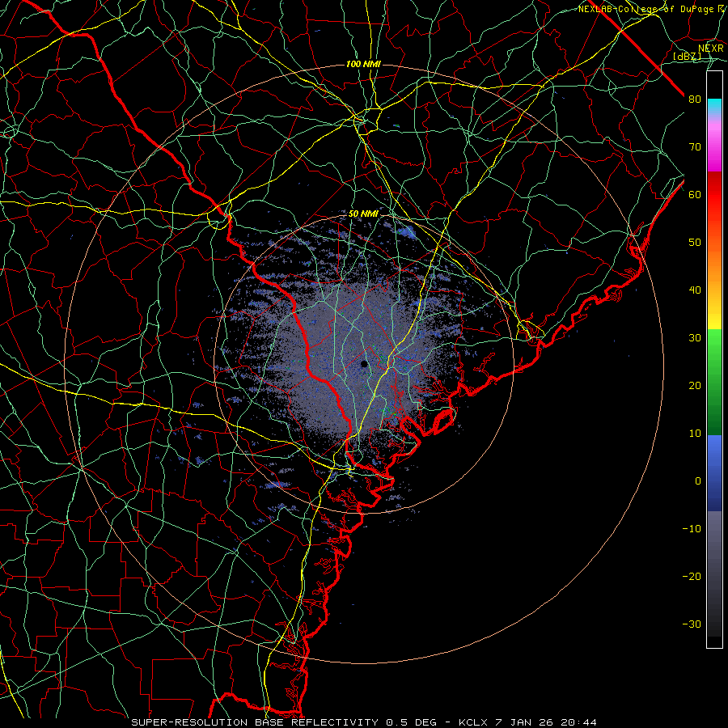Screen dimensions: 728x728
Task: Click the -30 value on reflectivity scale
Action: click(x=692, y=624)
